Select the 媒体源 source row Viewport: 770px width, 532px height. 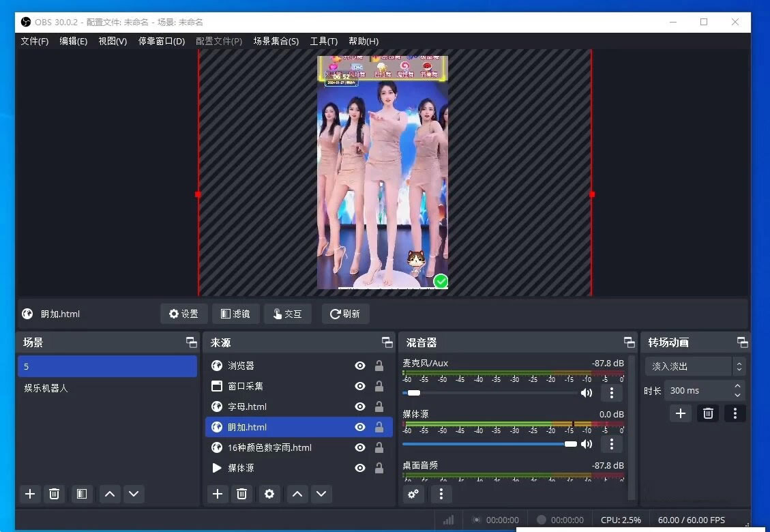pyautogui.click(x=299, y=468)
